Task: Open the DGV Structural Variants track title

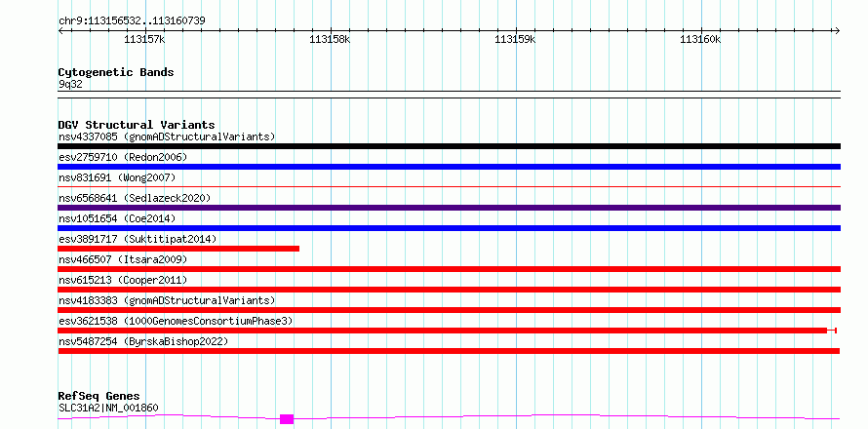Action: pyautogui.click(x=137, y=125)
